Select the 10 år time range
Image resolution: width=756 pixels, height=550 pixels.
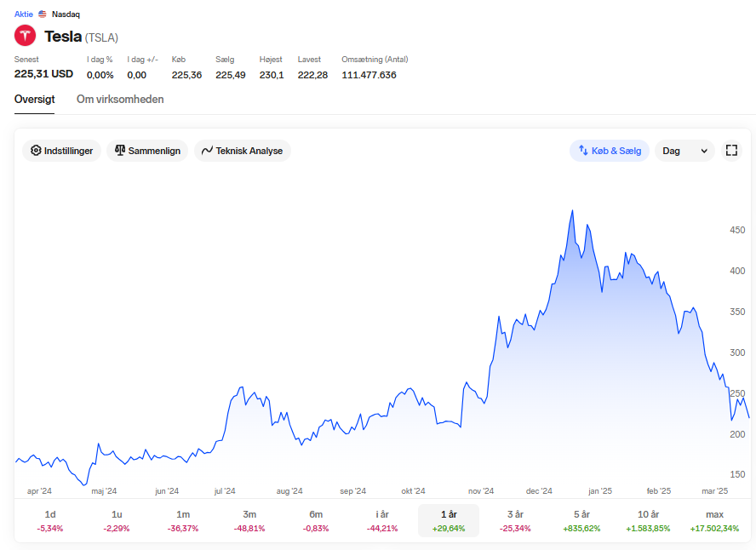coord(648,520)
